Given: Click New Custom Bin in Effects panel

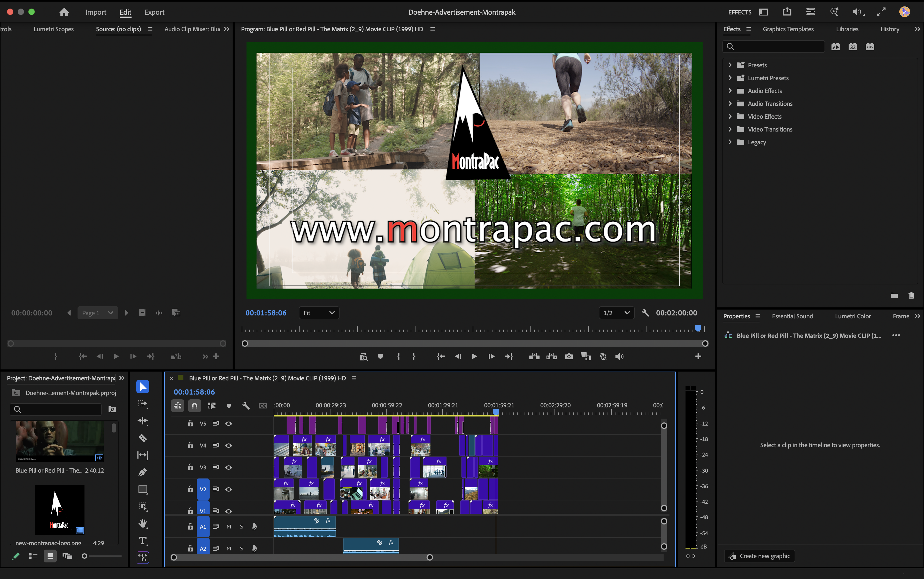Looking at the screenshot, I should click(894, 295).
